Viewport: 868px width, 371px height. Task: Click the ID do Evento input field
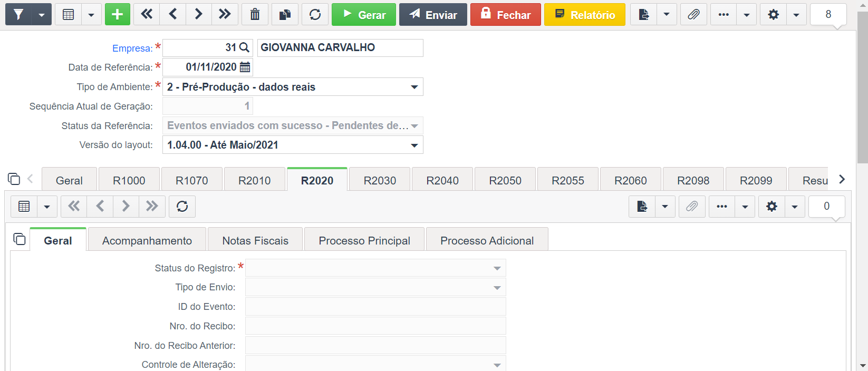375,307
